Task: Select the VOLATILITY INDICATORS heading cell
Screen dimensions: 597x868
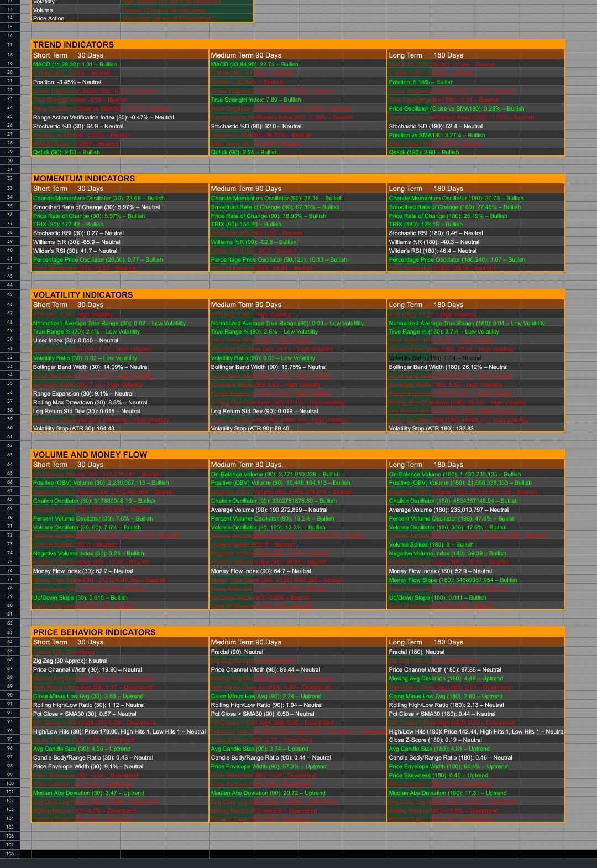Action: click(83, 295)
